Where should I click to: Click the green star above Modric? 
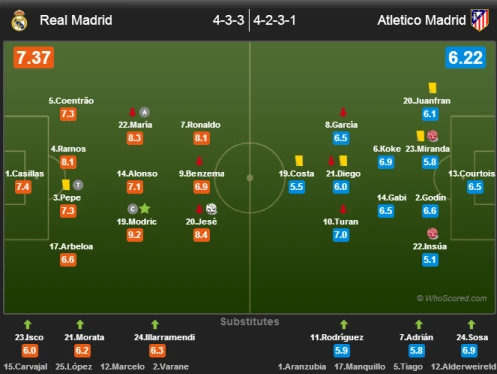coord(145,209)
